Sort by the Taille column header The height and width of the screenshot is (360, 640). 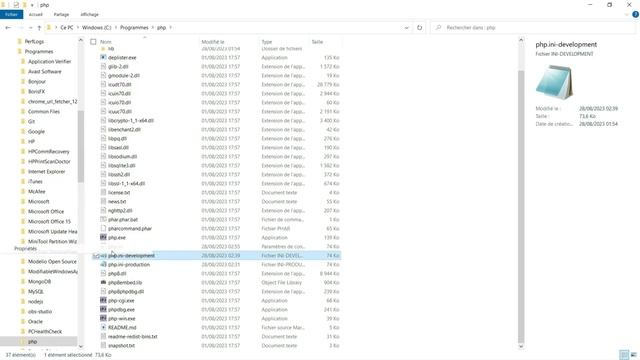click(318, 42)
